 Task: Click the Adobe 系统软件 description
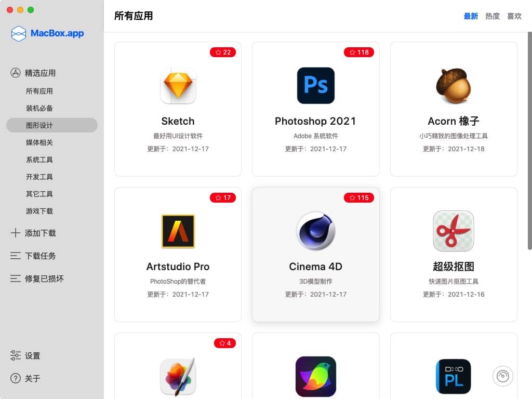tap(315, 136)
